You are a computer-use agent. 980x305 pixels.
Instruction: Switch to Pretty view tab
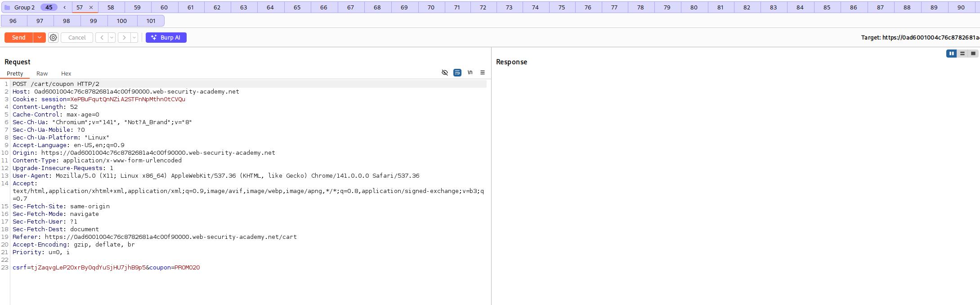point(15,74)
